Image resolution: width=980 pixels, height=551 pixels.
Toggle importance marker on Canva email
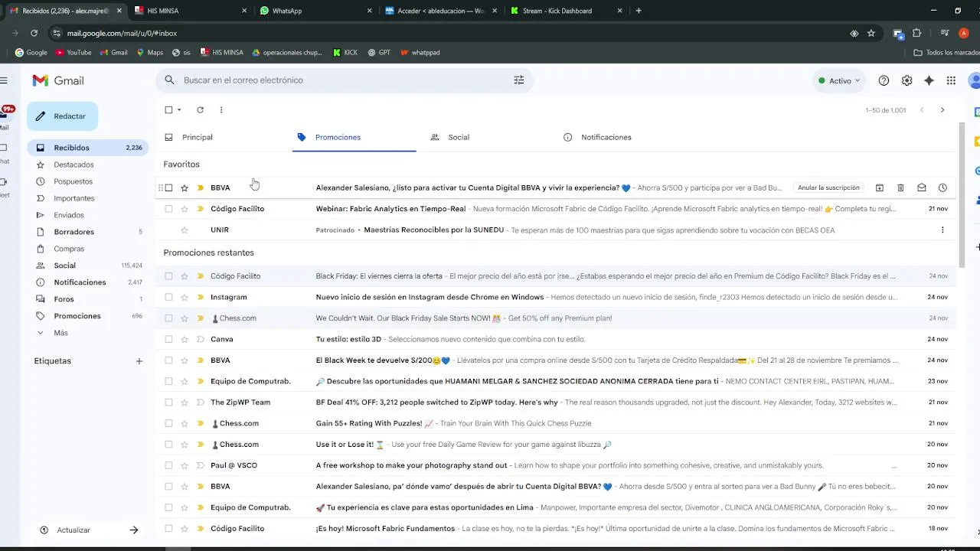coord(201,339)
